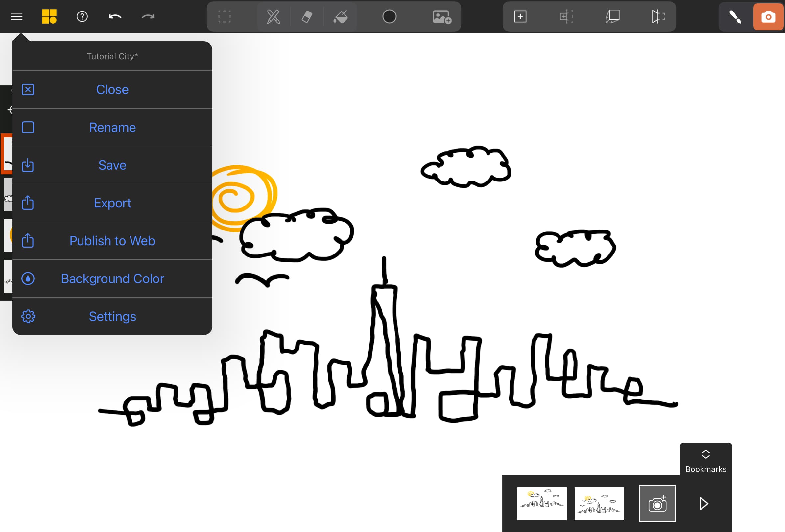Play the bookmarks animation
Screen dimensions: 785x532
[703, 504]
